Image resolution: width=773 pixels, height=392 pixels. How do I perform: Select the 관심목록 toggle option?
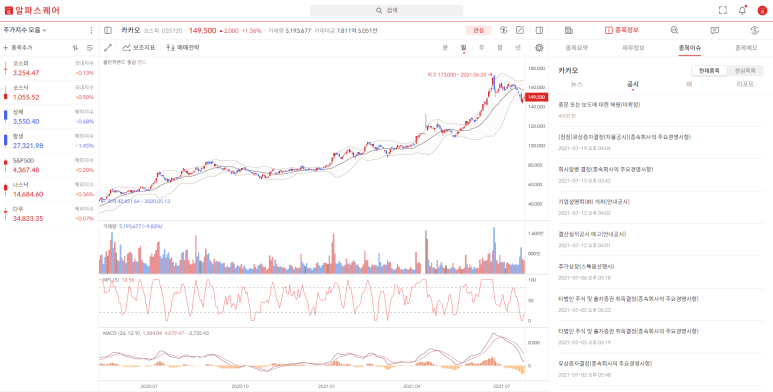tap(745, 71)
